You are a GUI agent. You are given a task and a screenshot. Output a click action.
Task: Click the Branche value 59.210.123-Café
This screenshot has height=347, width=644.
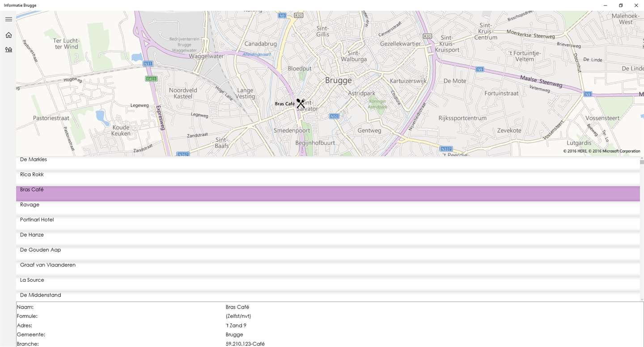point(245,344)
